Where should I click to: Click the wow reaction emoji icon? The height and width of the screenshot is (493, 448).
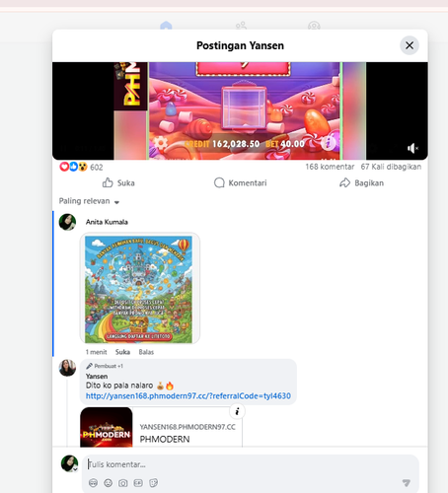point(83,167)
